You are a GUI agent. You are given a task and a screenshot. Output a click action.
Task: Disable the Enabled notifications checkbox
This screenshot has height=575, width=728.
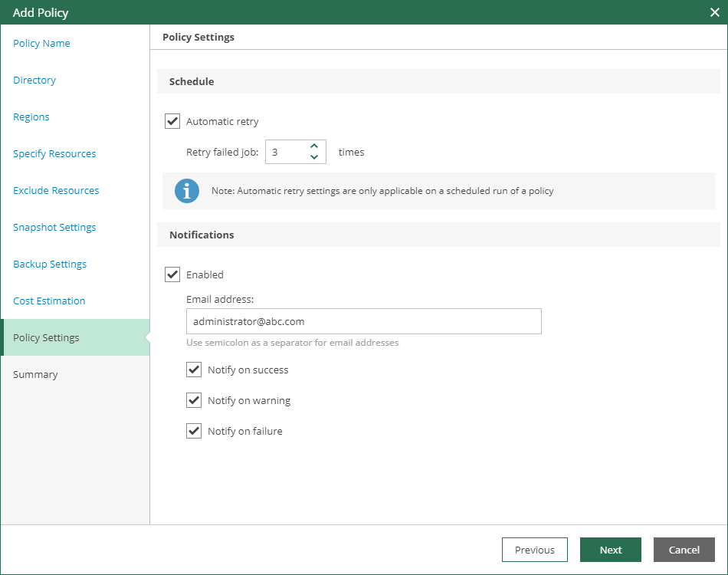pos(172,274)
